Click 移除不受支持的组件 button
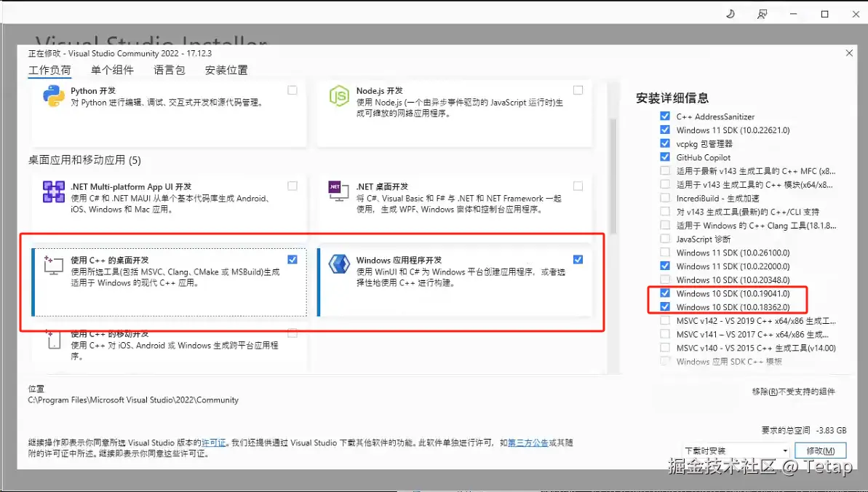This screenshot has height=492, width=868. click(x=793, y=392)
